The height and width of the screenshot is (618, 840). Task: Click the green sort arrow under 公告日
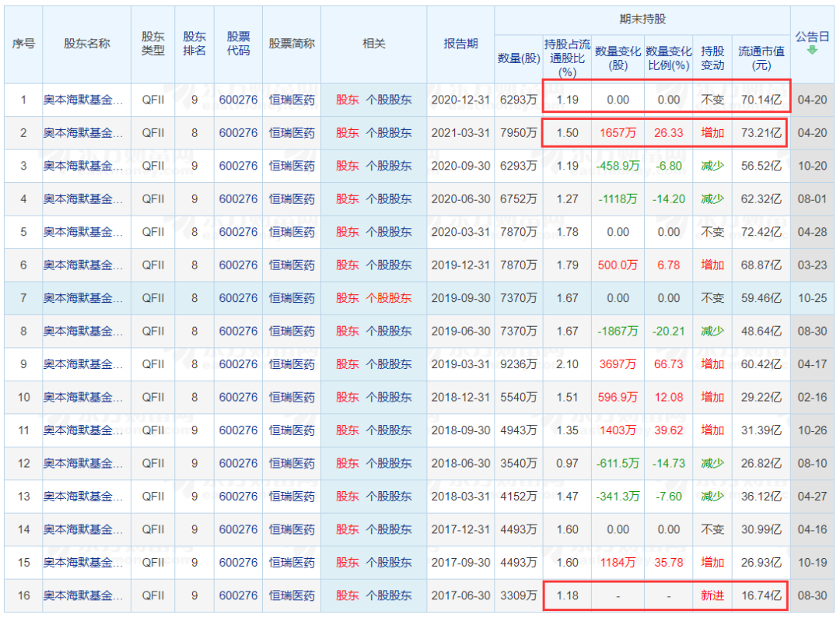[x=812, y=51]
